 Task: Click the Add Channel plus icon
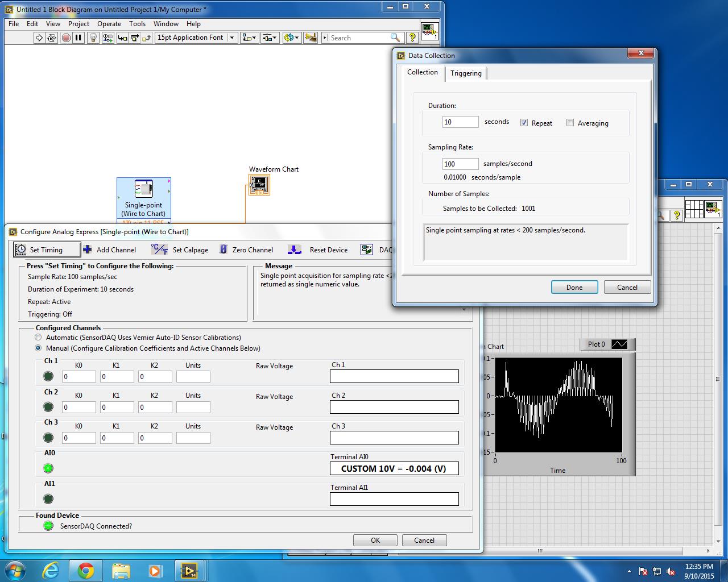(x=88, y=250)
